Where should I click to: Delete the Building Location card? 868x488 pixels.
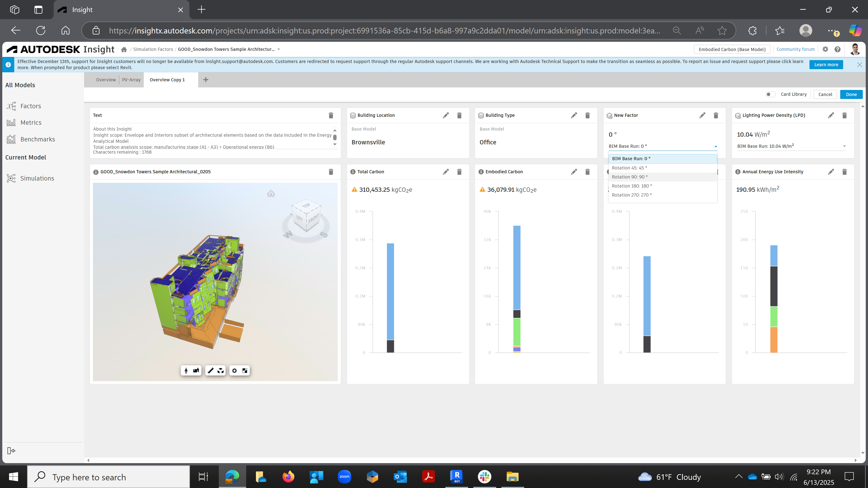(x=459, y=115)
